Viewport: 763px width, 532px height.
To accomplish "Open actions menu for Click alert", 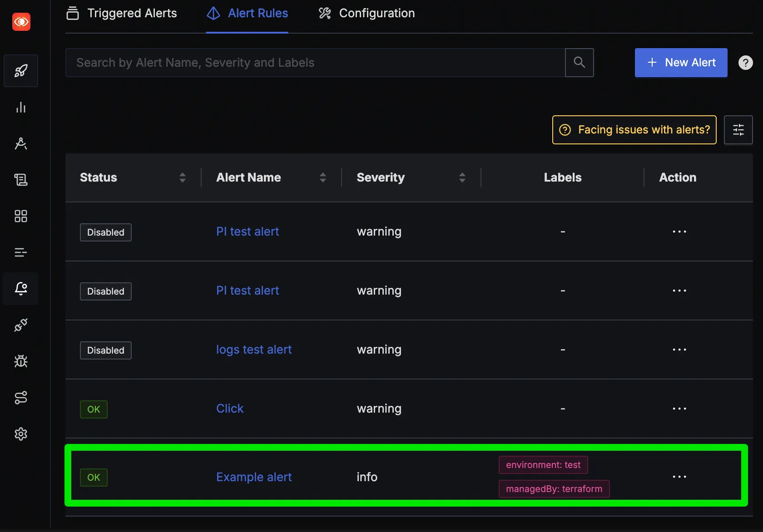I will tap(679, 409).
